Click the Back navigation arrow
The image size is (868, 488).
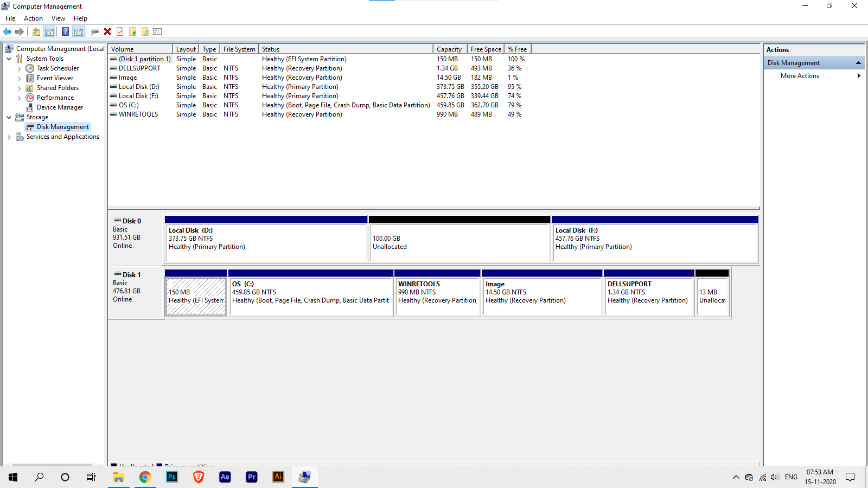[x=7, y=31]
